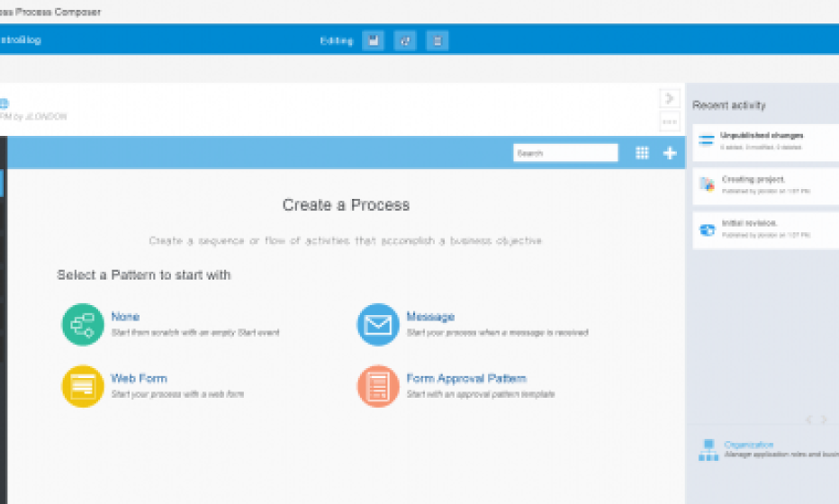Click the Recent activity heading
This screenshot has width=839, height=504.
point(729,105)
